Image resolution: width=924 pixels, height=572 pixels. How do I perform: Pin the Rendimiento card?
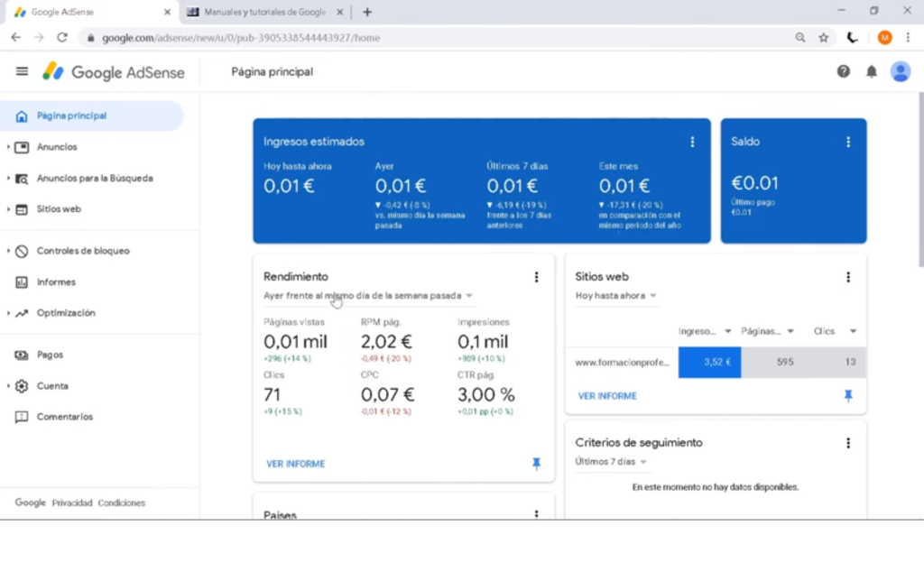536,464
